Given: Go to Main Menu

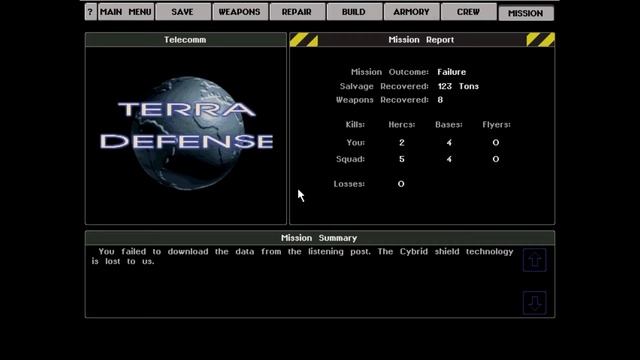Looking at the screenshot, I should coord(126,12).
